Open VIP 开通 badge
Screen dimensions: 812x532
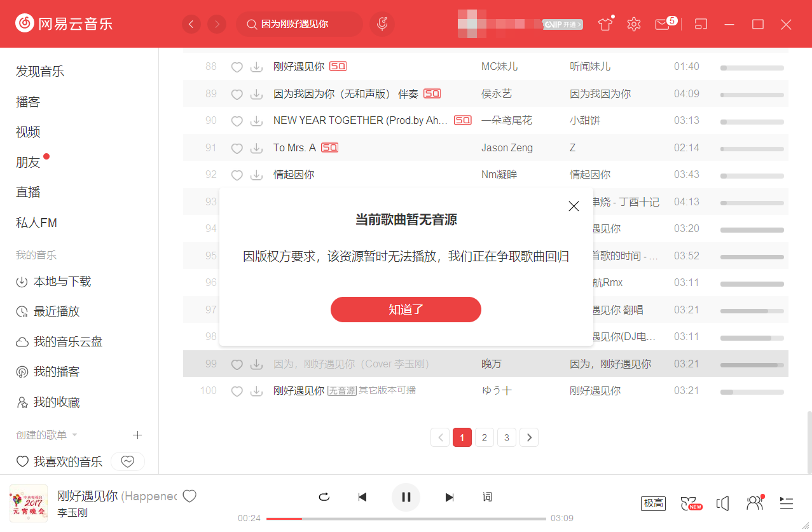click(563, 24)
